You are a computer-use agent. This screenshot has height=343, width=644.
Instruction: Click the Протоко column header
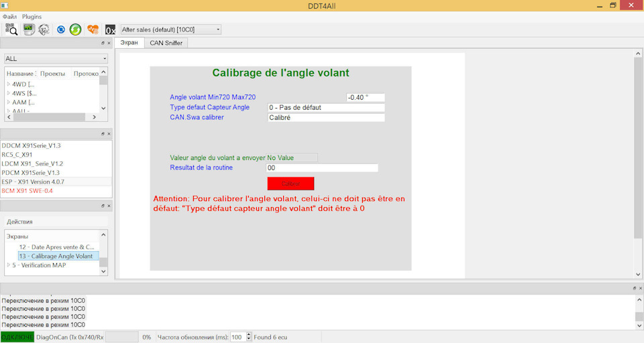(x=85, y=74)
